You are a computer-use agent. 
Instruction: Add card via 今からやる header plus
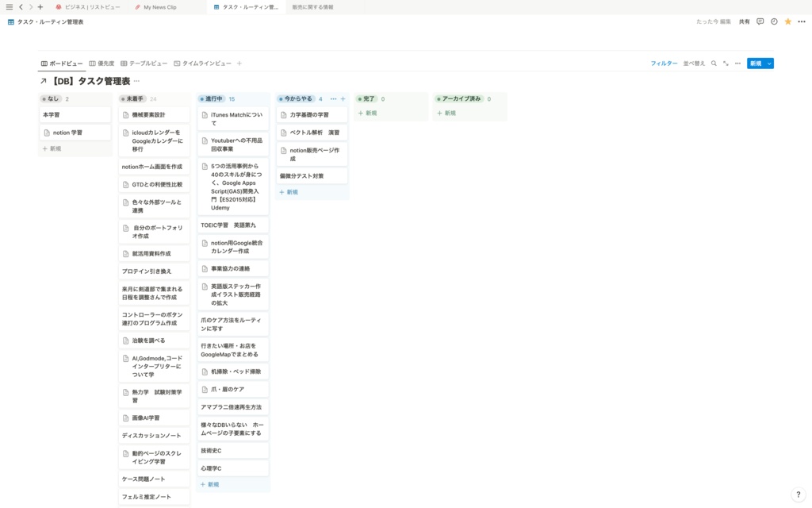[343, 98]
